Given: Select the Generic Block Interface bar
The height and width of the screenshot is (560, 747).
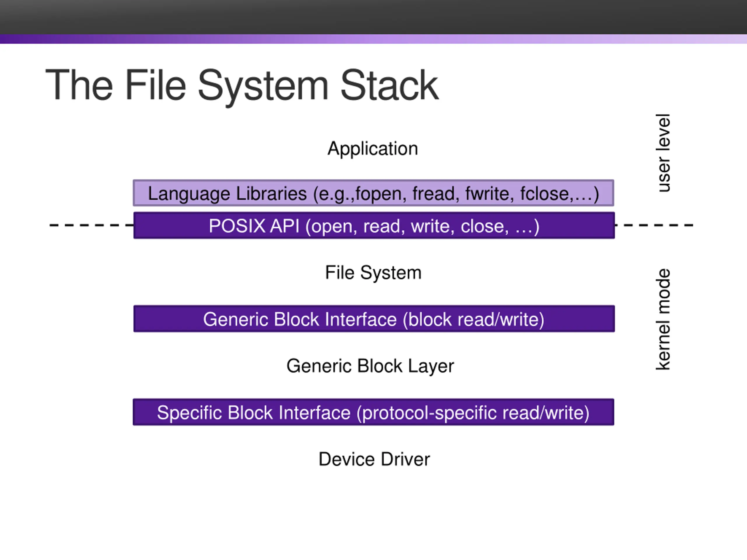Looking at the screenshot, I should 374,319.
